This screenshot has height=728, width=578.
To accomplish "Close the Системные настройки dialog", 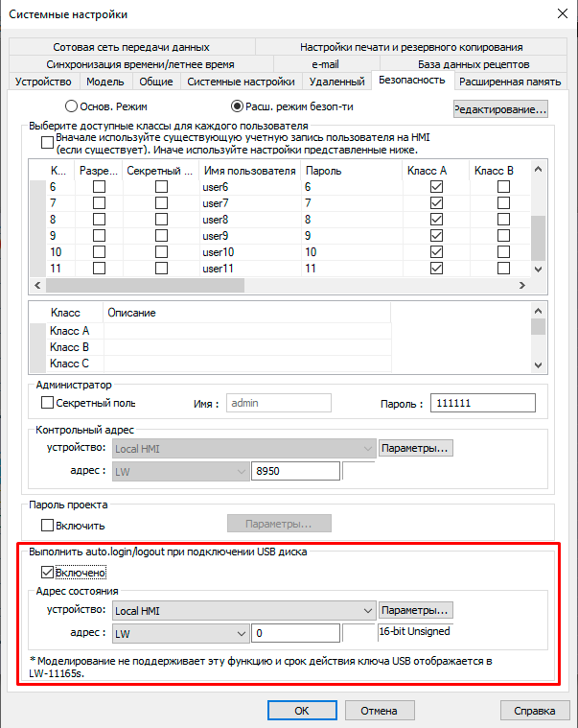I will (x=563, y=13).
